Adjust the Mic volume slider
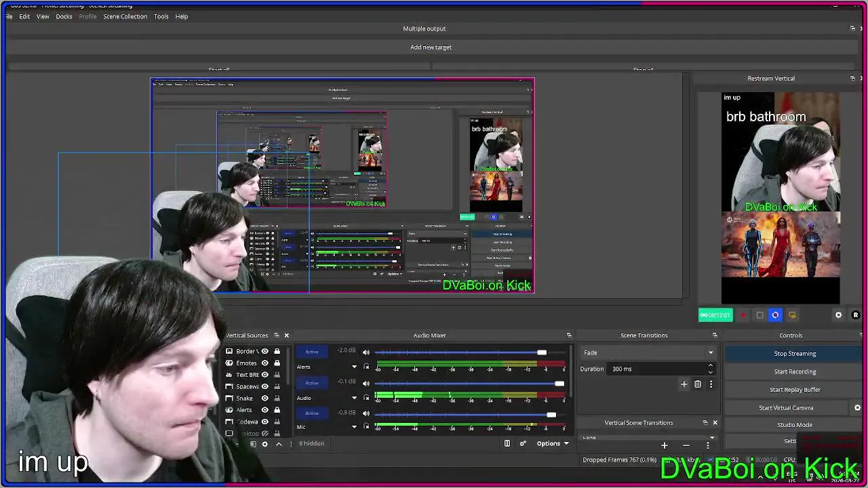Viewport: 868px width, 488px height. (x=551, y=414)
